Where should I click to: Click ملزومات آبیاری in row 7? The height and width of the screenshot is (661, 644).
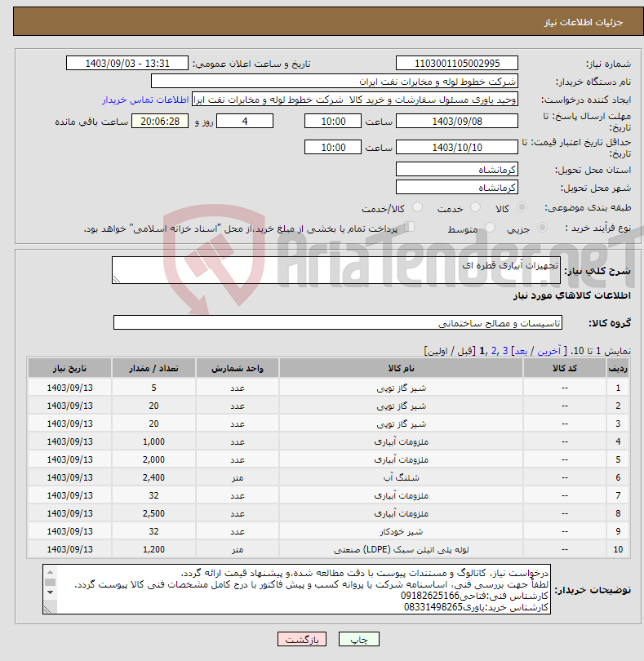coord(401,496)
